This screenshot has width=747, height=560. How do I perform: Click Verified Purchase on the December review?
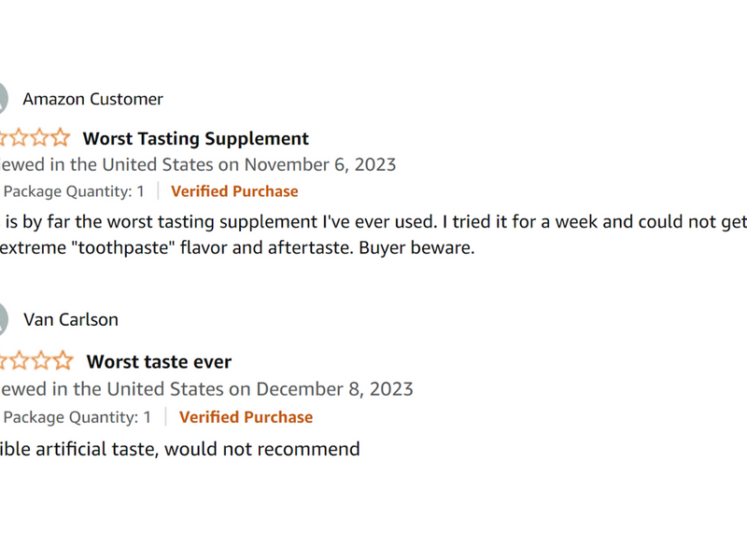click(x=246, y=417)
